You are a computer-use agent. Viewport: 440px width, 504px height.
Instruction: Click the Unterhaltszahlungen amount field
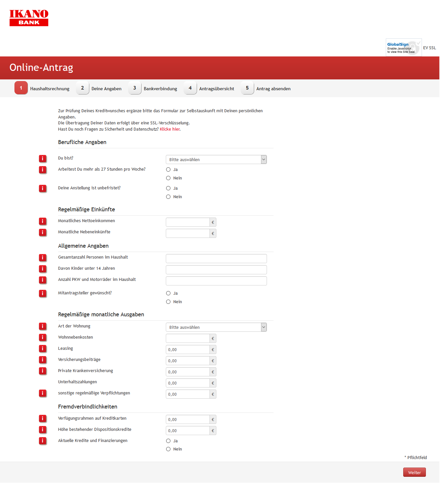point(188,383)
